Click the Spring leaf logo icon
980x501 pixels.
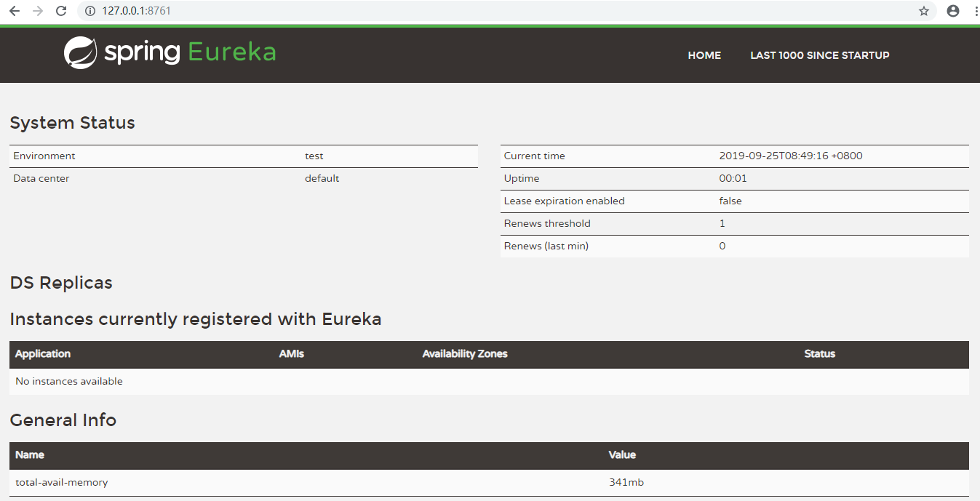coord(79,52)
